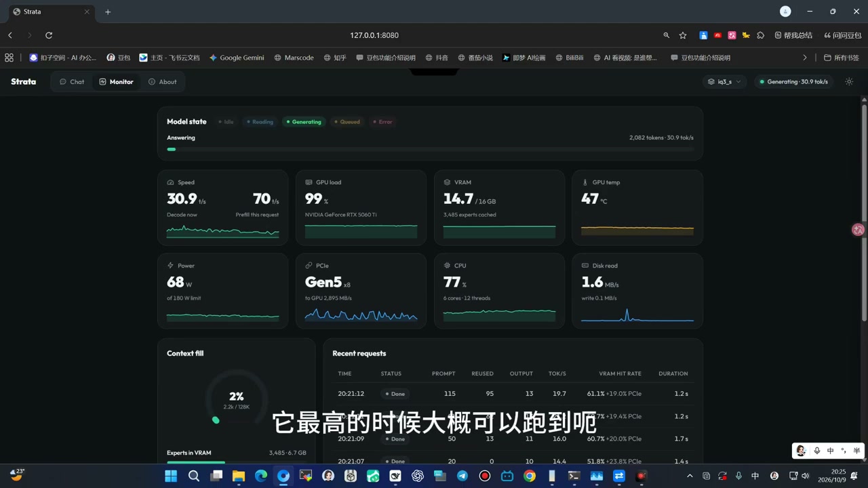Open File Explorer from the taskbar
The height and width of the screenshot is (488, 868).
(239, 476)
